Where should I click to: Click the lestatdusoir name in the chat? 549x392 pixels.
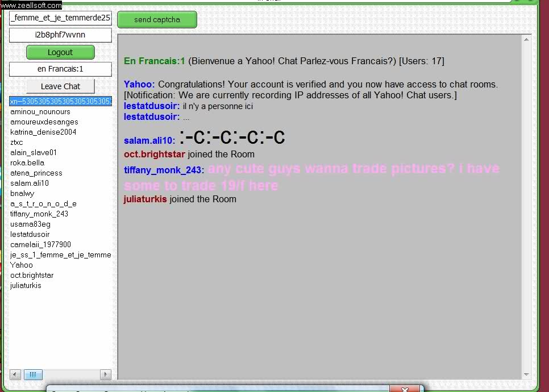point(152,106)
